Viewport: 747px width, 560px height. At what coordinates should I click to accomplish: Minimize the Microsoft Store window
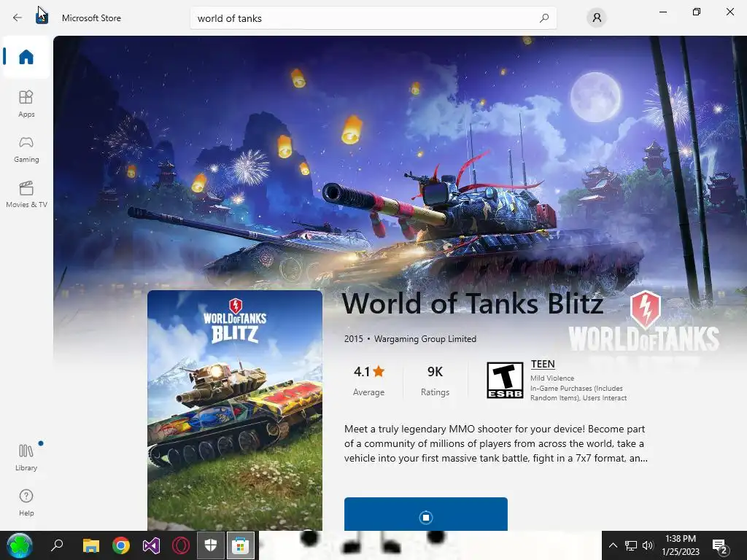click(662, 12)
